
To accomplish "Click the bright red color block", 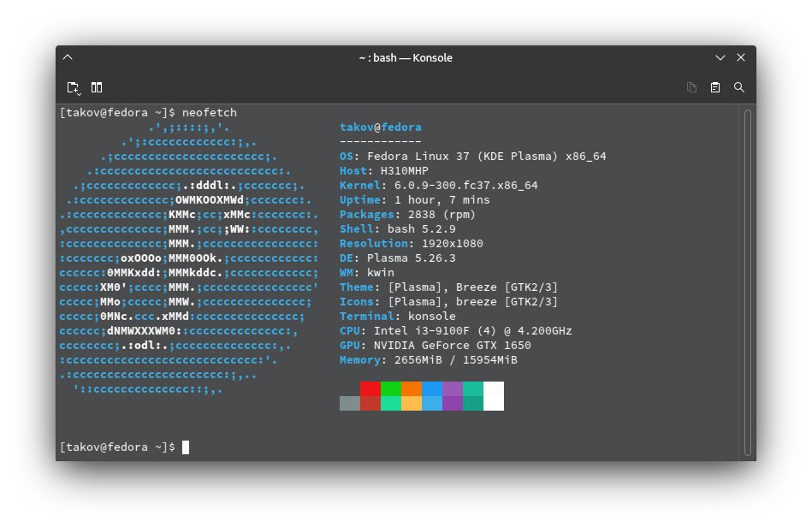I will point(370,388).
